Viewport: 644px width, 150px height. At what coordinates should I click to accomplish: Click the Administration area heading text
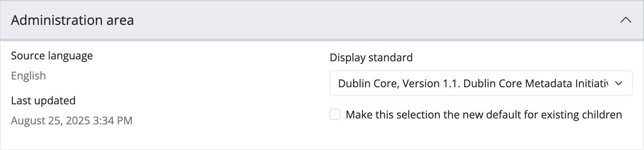73,20
